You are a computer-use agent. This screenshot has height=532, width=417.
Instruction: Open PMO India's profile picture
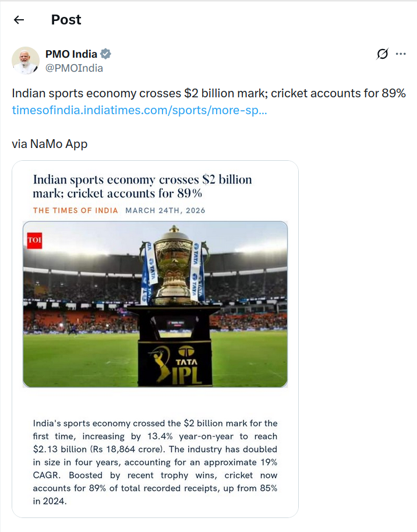[x=26, y=61]
